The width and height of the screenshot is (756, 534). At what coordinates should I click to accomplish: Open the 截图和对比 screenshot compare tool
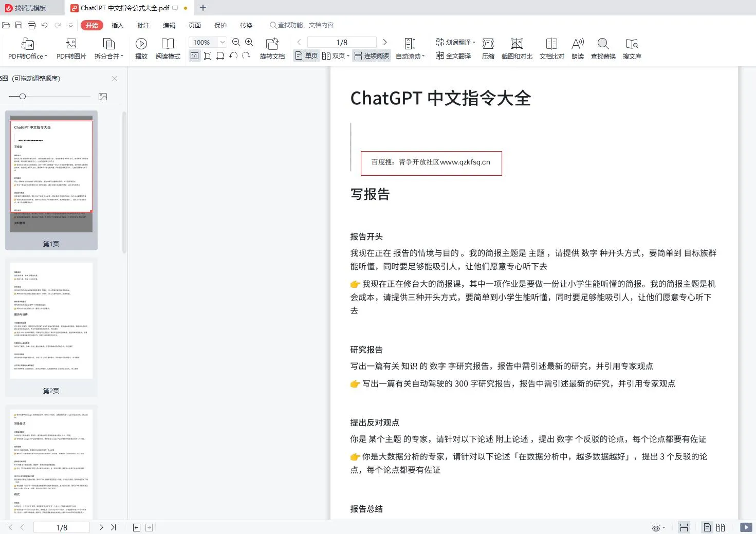point(517,49)
